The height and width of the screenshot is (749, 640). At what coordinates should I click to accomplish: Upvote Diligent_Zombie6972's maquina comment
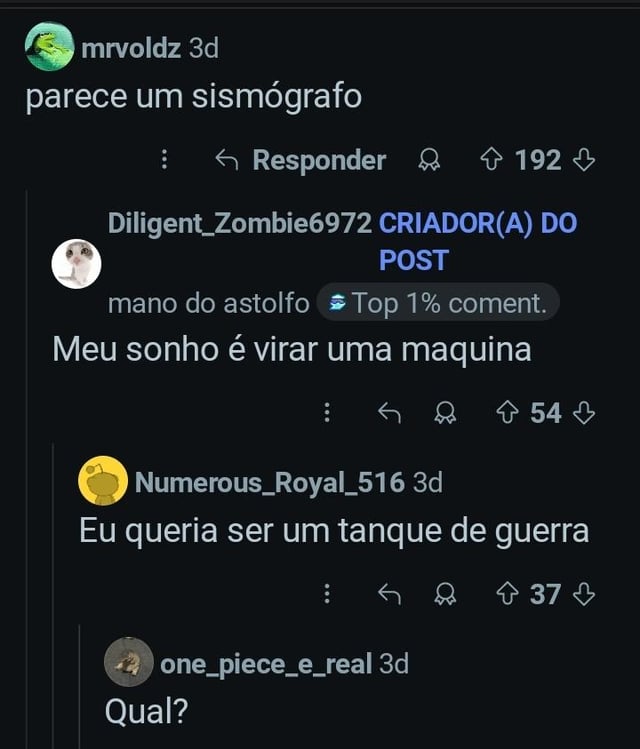coord(506,412)
